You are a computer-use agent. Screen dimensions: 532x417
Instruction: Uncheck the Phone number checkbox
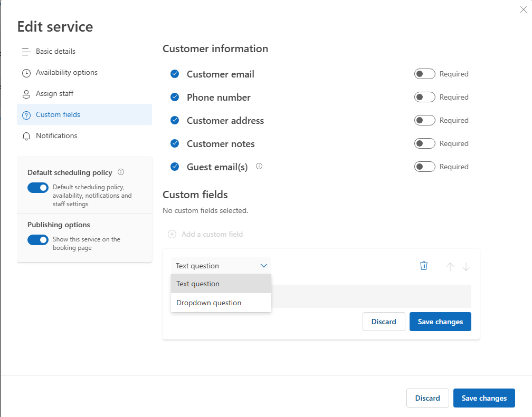coord(175,98)
